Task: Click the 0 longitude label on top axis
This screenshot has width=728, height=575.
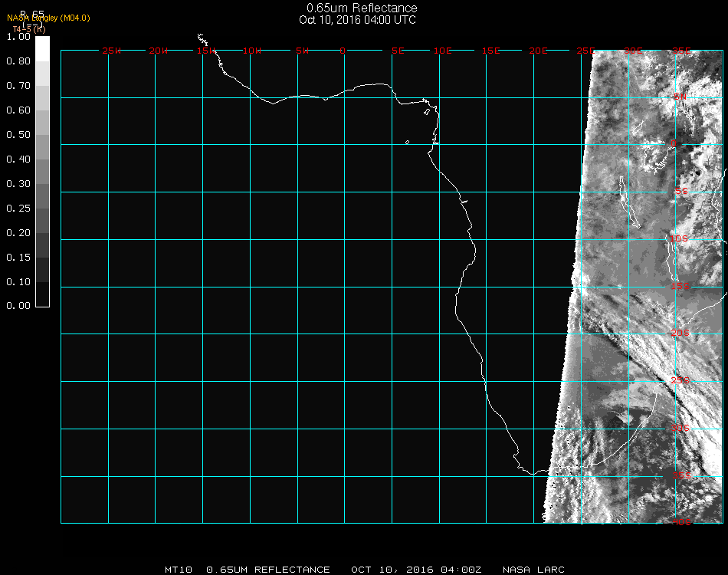Action: [343, 51]
